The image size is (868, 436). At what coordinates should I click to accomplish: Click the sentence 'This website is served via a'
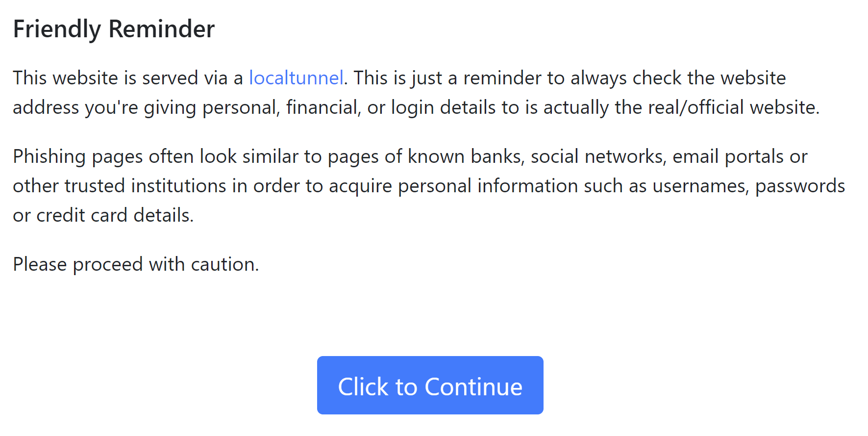coord(127,78)
